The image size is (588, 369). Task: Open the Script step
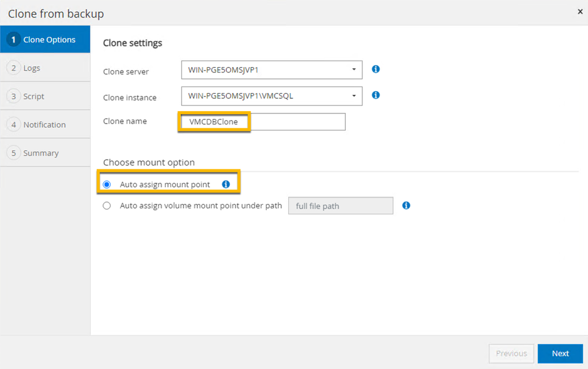click(34, 96)
